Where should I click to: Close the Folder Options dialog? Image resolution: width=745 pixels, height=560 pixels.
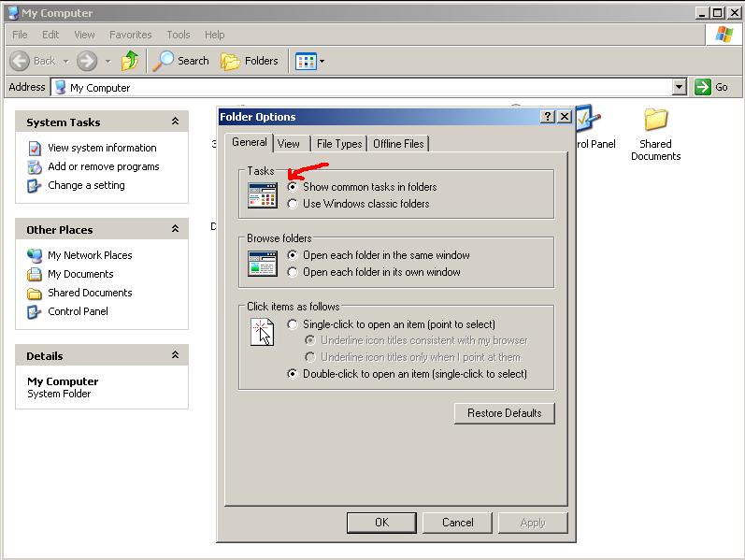click(x=564, y=117)
